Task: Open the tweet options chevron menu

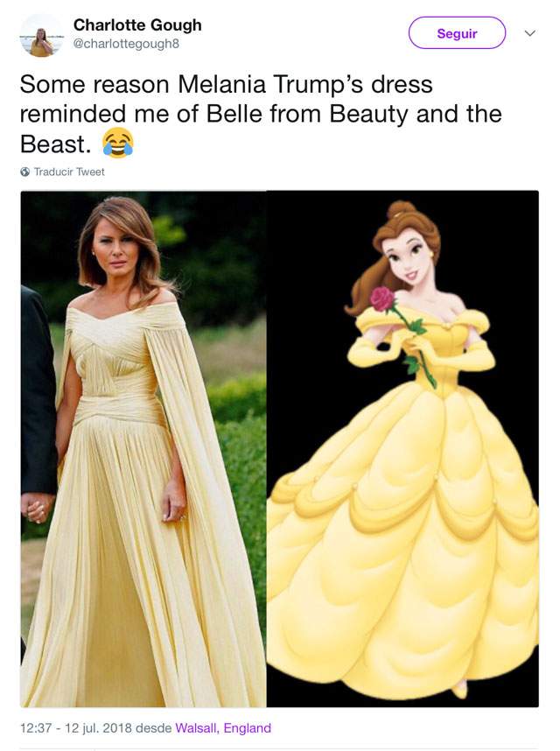Action: click(x=529, y=33)
